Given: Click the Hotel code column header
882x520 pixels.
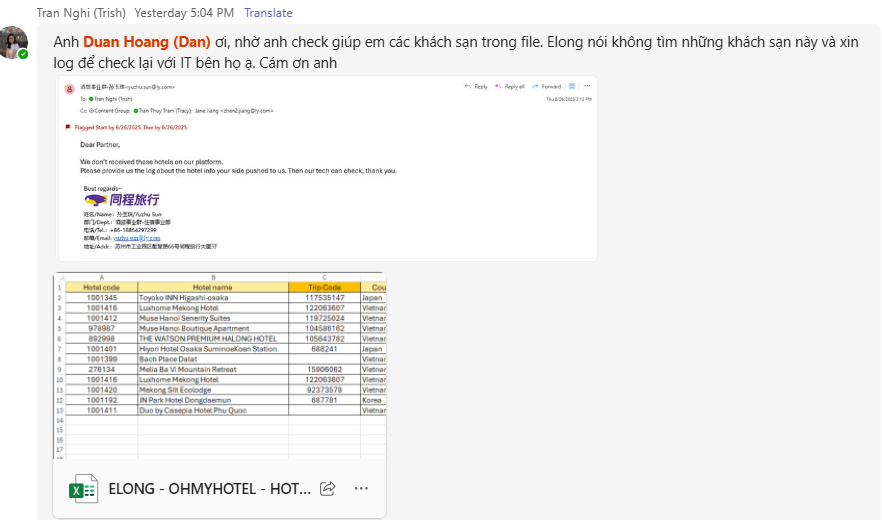Looking at the screenshot, I should pos(101,288).
